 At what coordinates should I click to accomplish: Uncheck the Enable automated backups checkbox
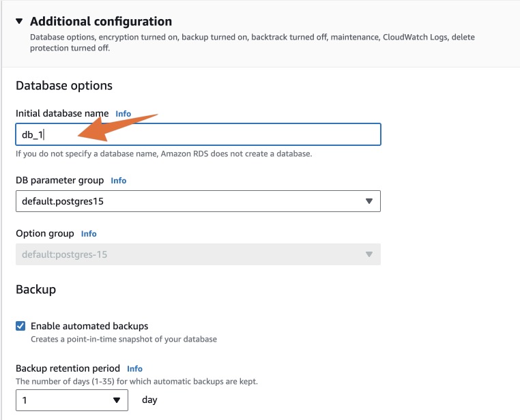pos(21,326)
